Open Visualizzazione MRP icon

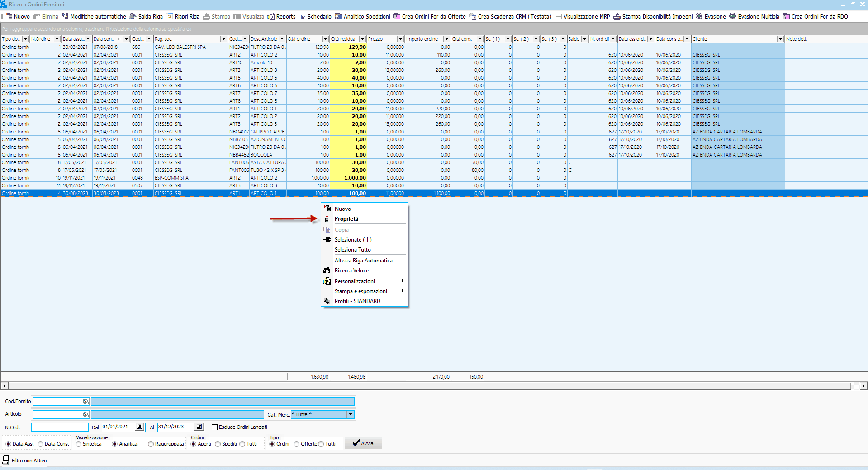(558, 16)
